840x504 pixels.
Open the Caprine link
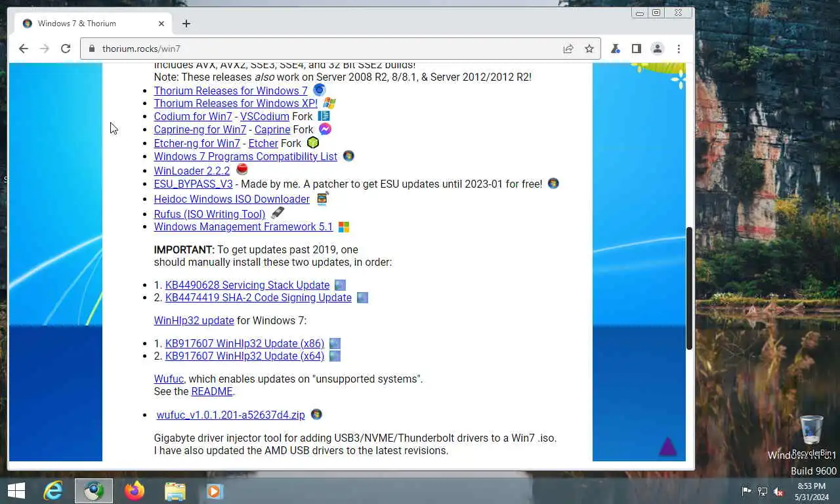coord(272,129)
